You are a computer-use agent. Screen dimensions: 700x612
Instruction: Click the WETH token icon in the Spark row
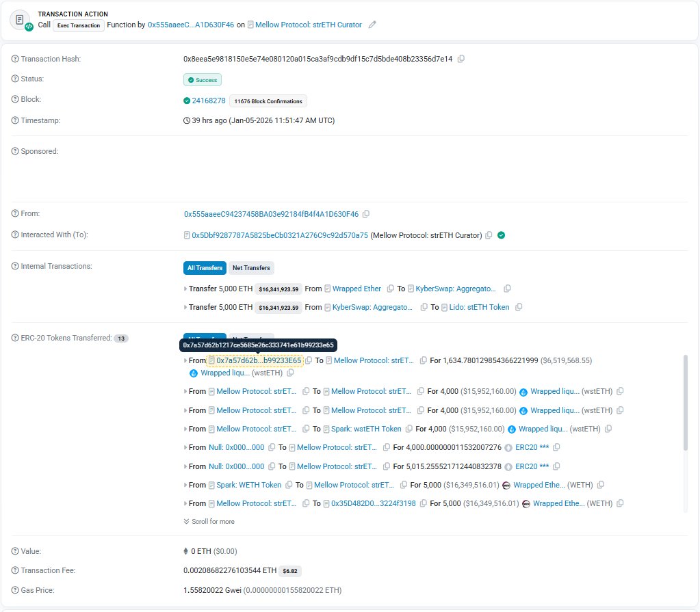point(506,485)
